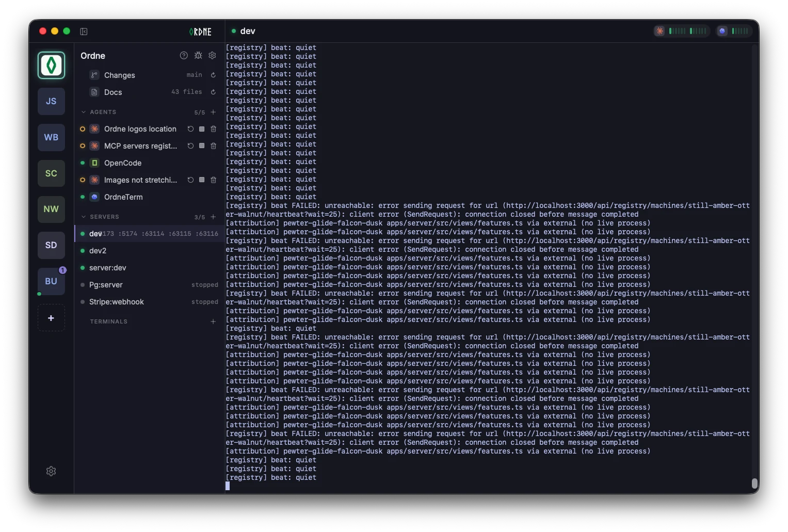Screen dimensions: 788x532
Task: Select the Ordne workspace diamond icon
Action: pos(51,66)
